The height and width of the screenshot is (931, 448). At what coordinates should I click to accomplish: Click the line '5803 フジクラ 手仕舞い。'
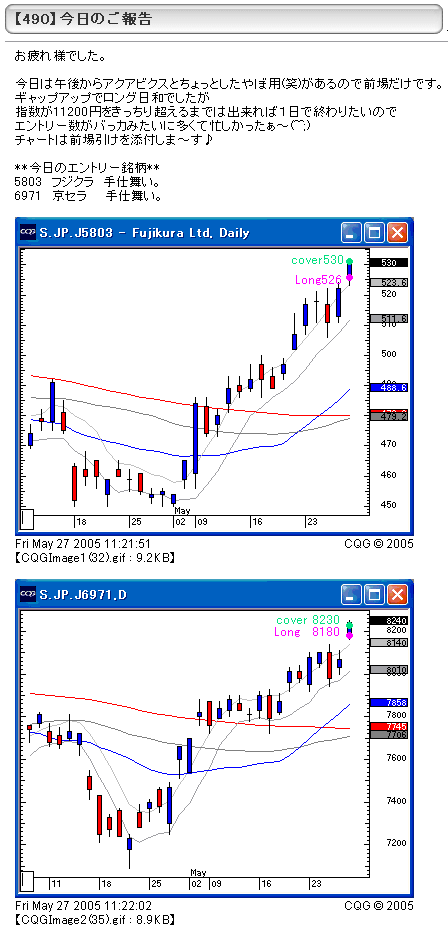[88, 184]
